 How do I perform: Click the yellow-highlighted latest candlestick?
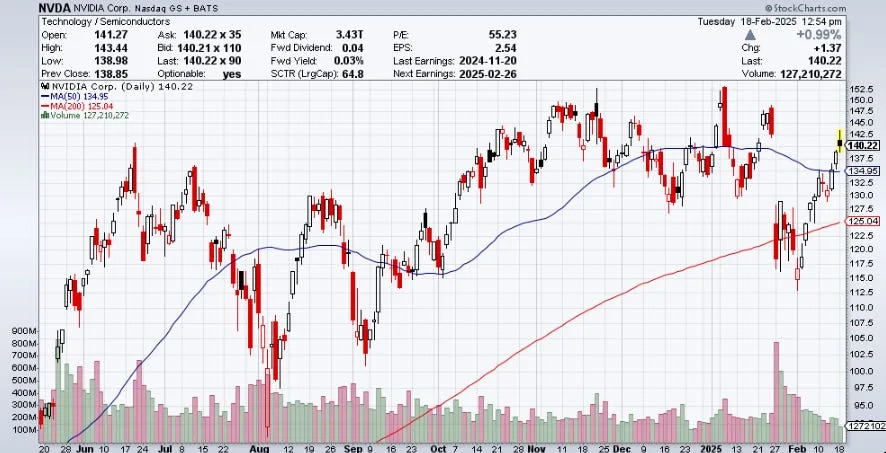tap(840, 141)
